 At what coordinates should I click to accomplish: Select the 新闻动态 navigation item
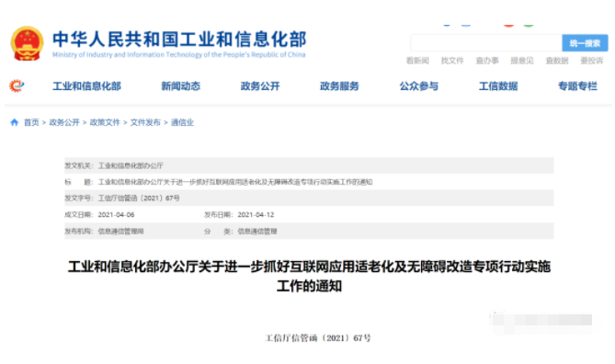pyautogui.click(x=181, y=85)
